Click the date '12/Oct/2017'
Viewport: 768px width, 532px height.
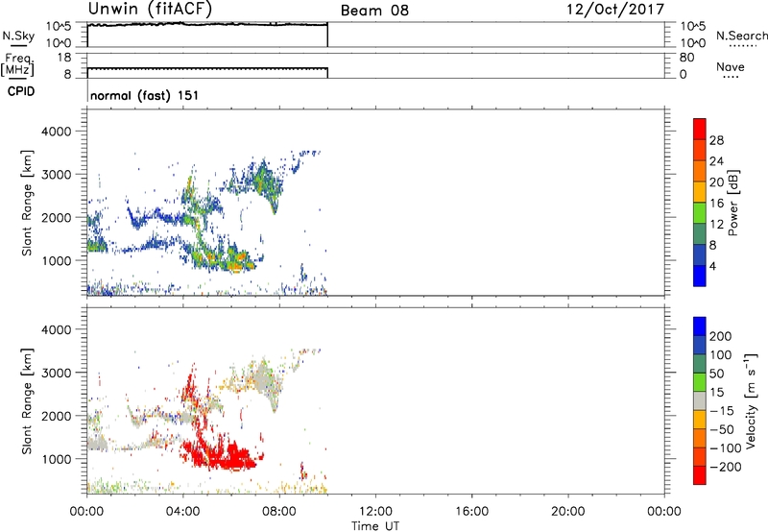pyautogui.click(x=615, y=10)
